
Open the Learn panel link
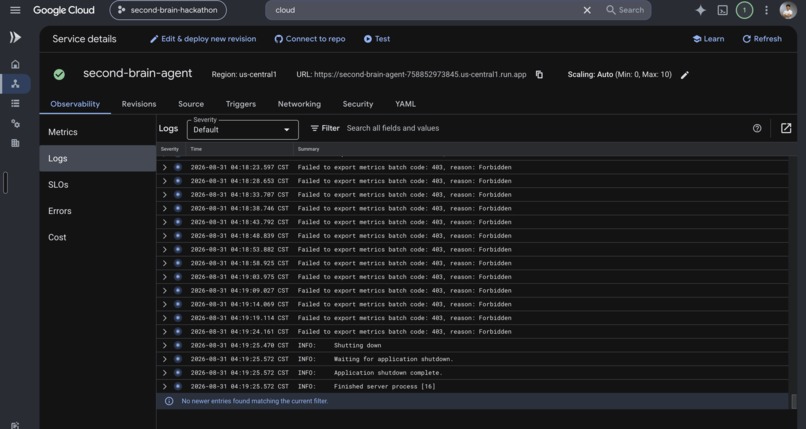(708, 39)
